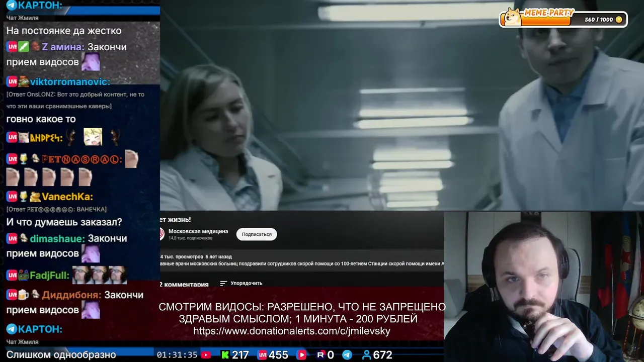Click the Московская медицина channel avatar

[162, 234]
